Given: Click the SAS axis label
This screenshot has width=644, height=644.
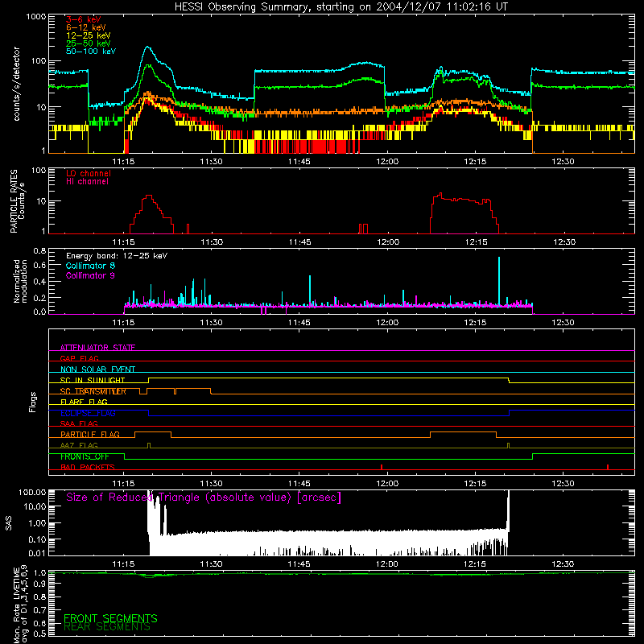Looking at the screenshot, I should click(x=8, y=522).
